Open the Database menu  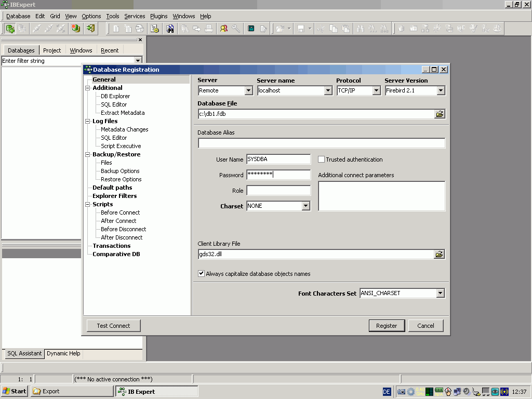click(x=18, y=16)
